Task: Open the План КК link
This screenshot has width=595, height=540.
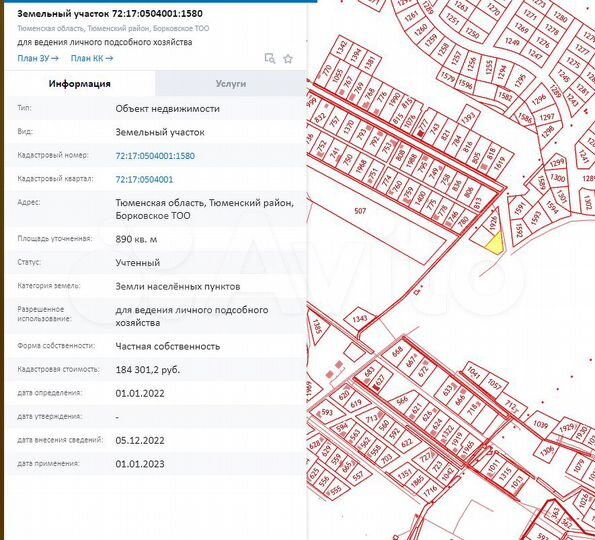Action: click(92, 58)
